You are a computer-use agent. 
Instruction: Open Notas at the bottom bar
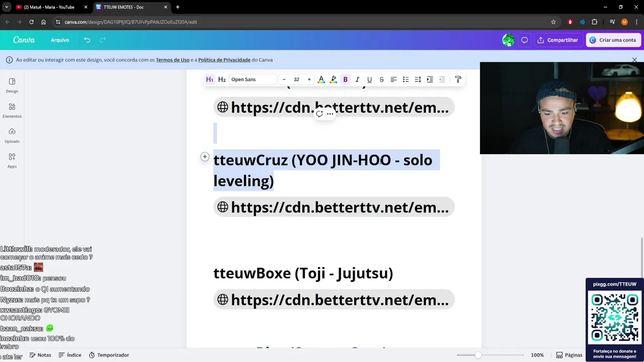click(x=40, y=355)
